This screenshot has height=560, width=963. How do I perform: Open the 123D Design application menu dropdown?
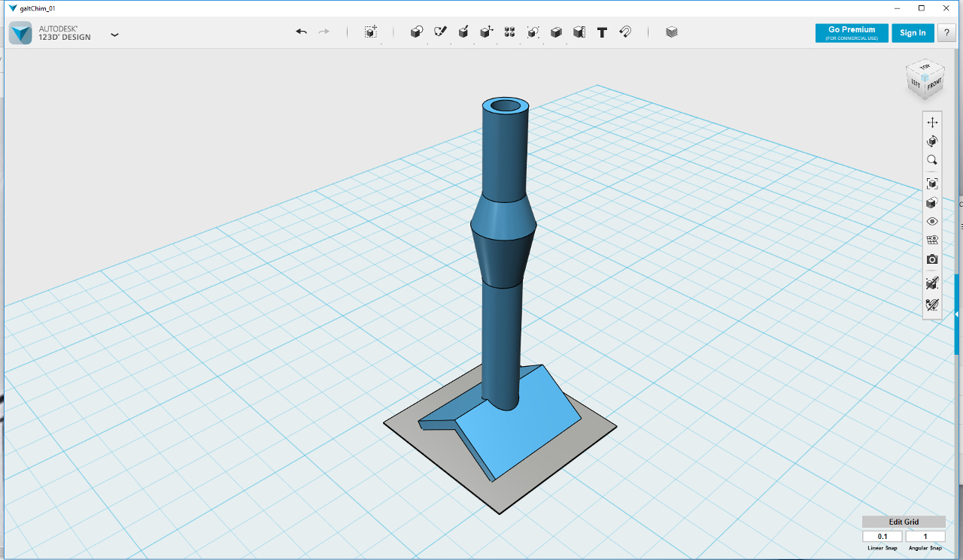pos(114,35)
